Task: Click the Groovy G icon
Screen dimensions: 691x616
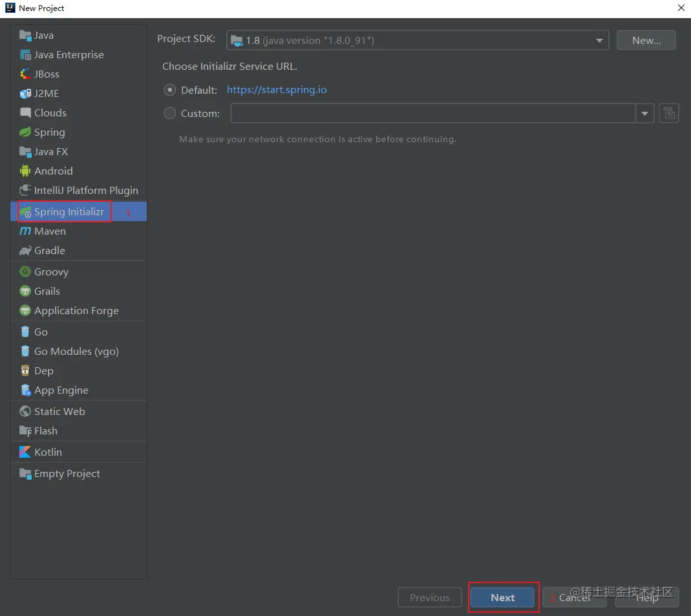Action: point(25,272)
